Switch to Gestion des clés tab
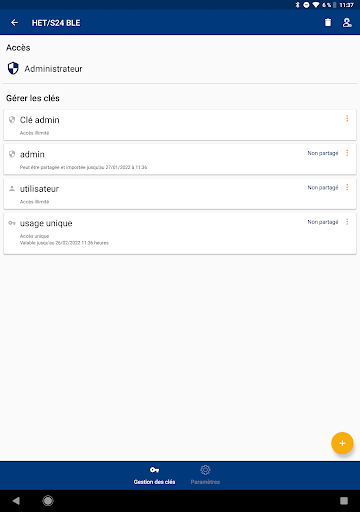360x512 pixels. pyautogui.click(x=154, y=475)
